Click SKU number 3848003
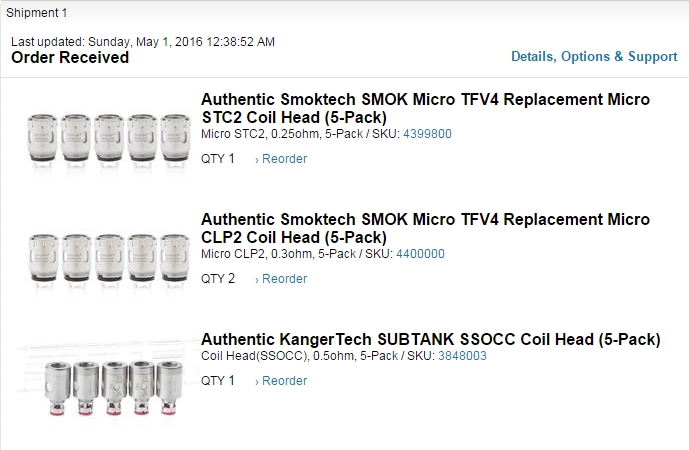Viewport: 689px width, 450px height. pos(462,356)
